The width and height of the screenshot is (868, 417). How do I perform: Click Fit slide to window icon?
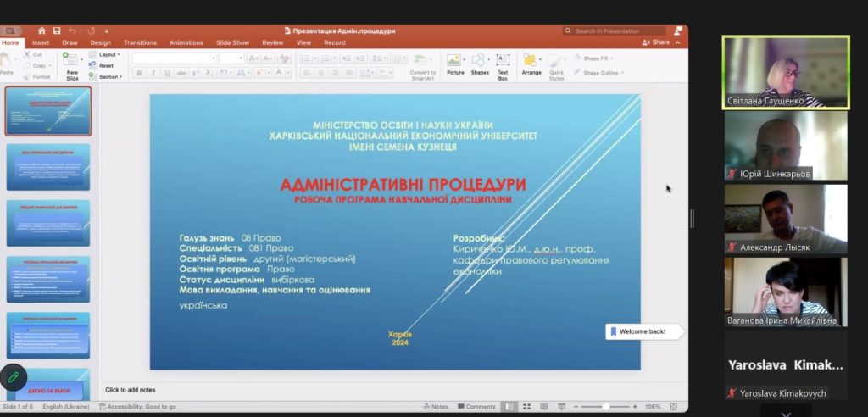tap(674, 407)
